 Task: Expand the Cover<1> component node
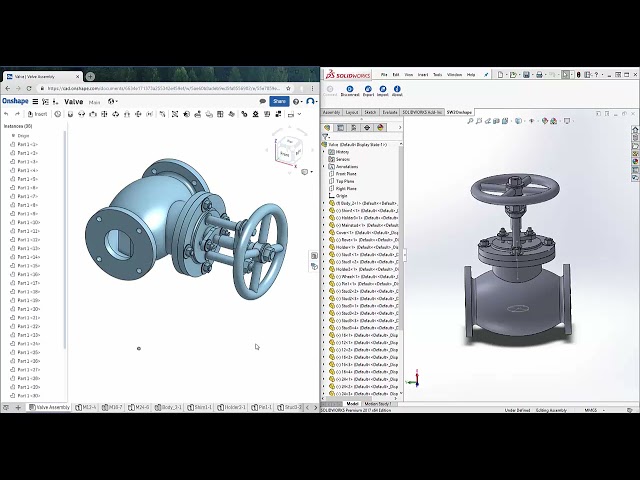click(324, 233)
